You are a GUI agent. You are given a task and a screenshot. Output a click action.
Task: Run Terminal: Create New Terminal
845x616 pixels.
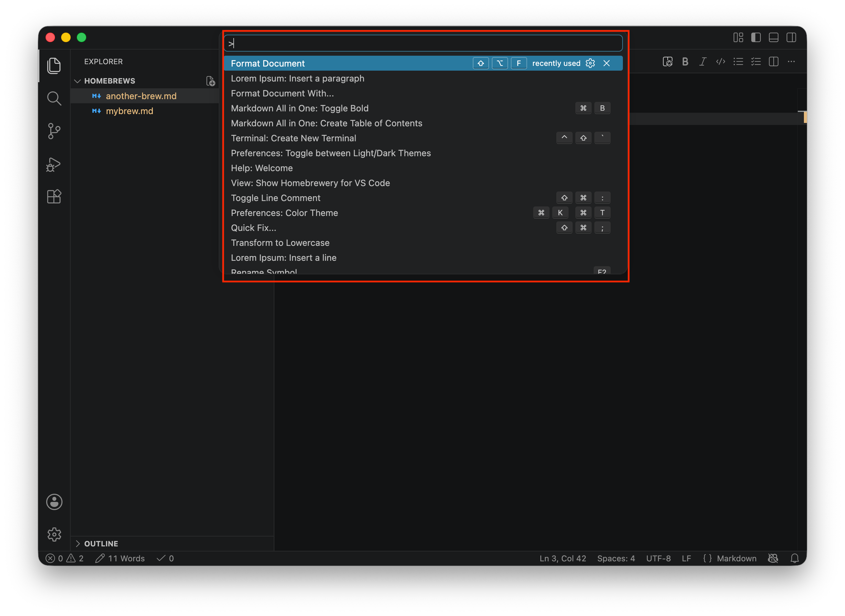tap(423, 138)
